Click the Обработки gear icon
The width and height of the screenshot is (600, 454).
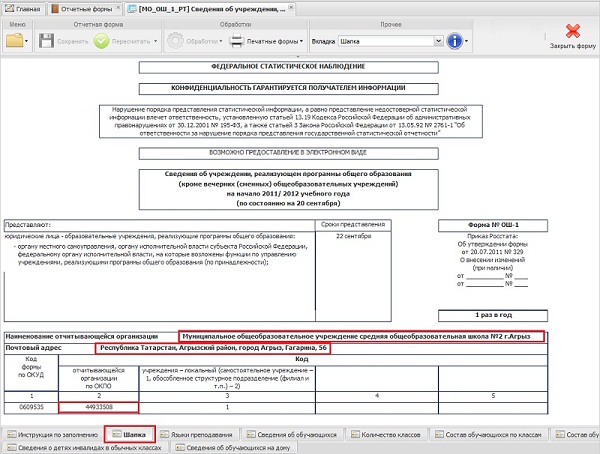175,41
